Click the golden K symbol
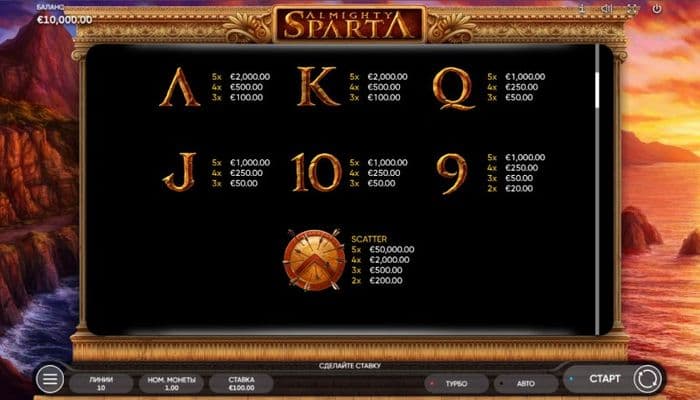Image resolution: width=700 pixels, height=400 pixels. pos(318,87)
